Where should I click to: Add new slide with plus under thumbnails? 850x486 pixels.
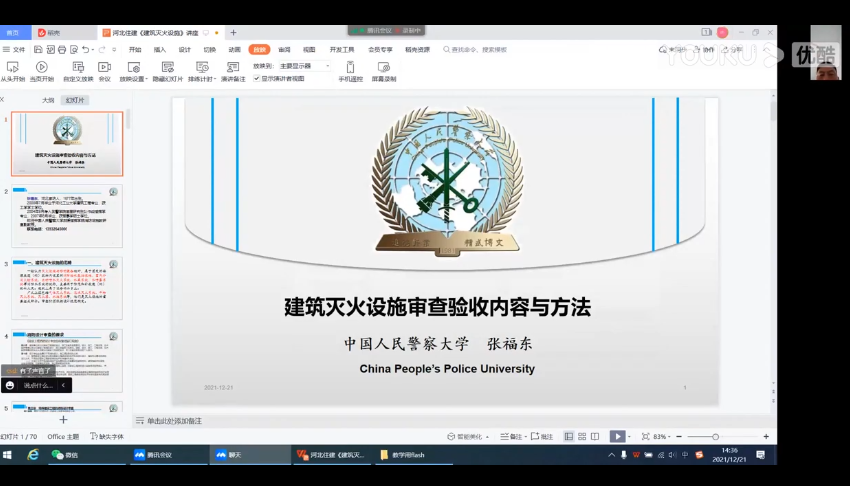click(63, 419)
